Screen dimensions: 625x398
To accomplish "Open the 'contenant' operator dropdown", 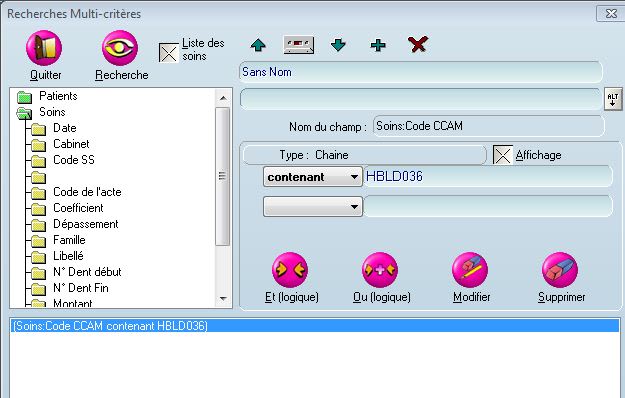I will point(313,176).
